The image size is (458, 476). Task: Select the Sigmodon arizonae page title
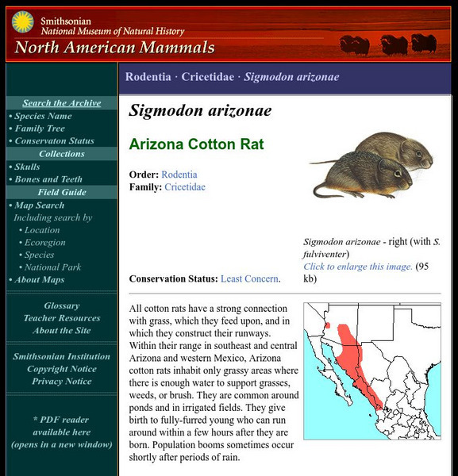(200, 110)
